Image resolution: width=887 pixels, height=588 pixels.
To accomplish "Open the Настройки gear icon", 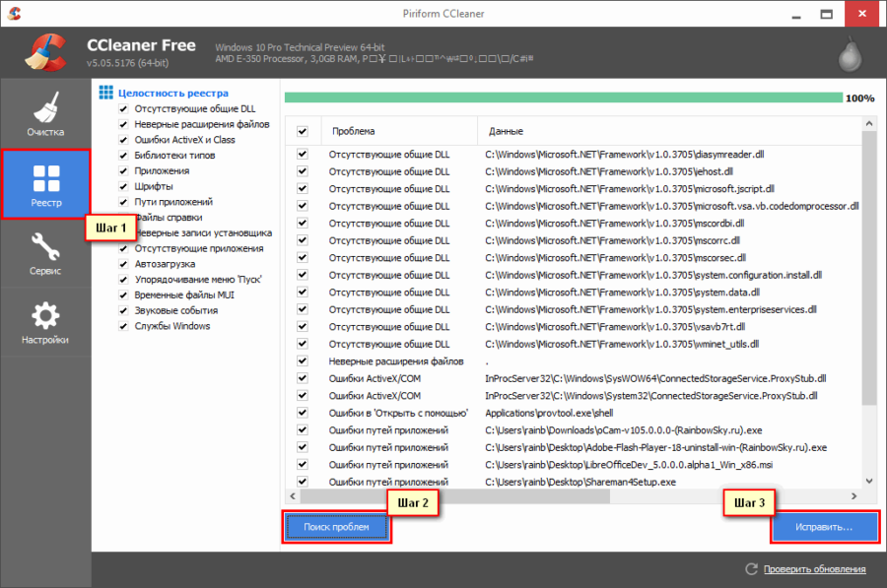I will (x=45, y=317).
